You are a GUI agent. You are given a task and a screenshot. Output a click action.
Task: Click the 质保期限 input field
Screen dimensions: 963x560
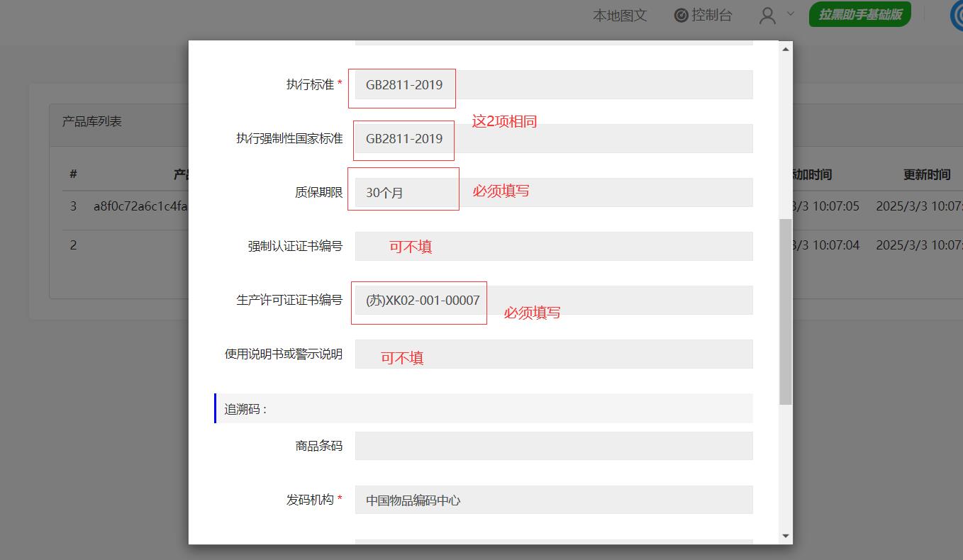coord(554,192)
